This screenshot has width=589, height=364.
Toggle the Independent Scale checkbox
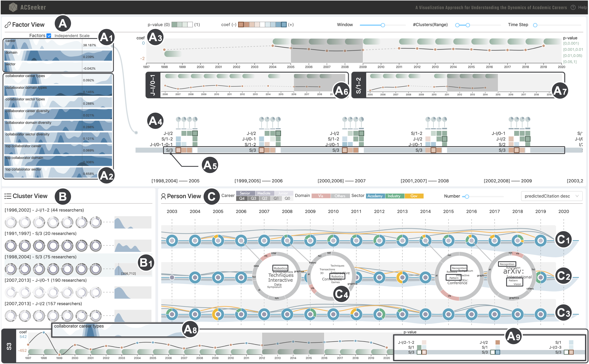pyautogui.click(x=49, y=36)
